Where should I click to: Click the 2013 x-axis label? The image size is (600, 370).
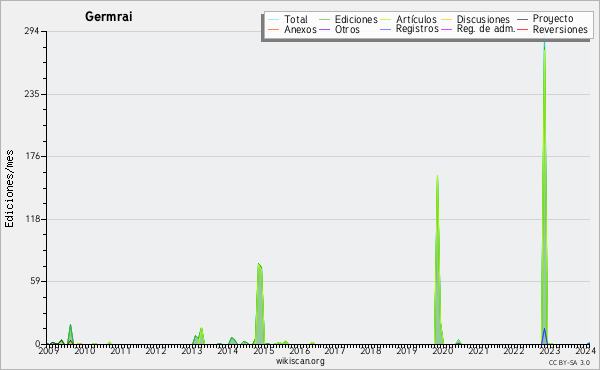(x=192, y=350)
